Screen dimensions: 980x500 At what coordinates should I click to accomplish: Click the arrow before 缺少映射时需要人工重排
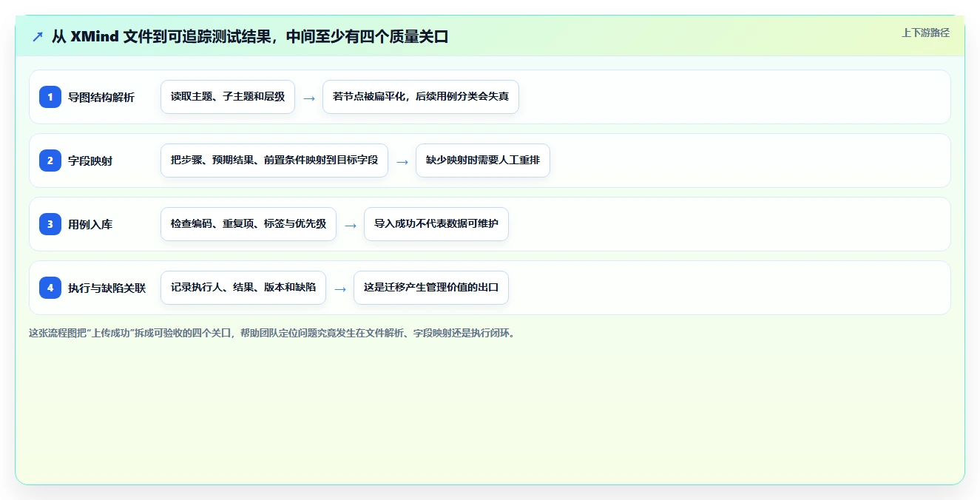click(402, 161)
